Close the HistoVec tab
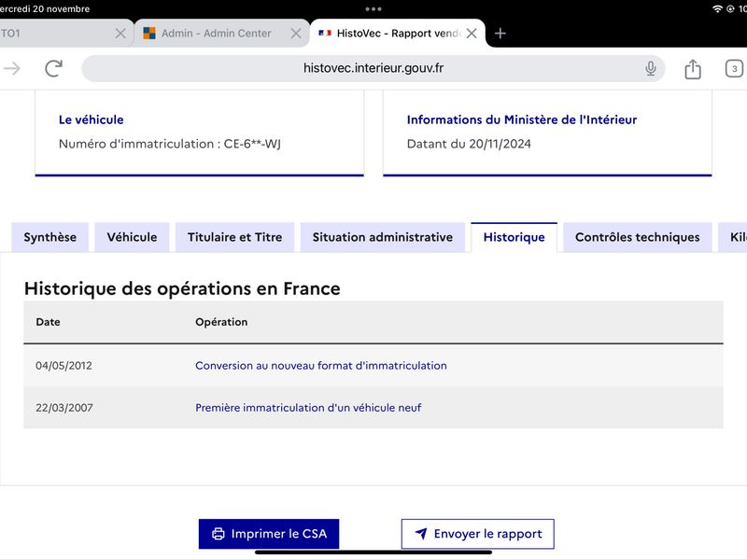747x560 pixels. [472, 34]
